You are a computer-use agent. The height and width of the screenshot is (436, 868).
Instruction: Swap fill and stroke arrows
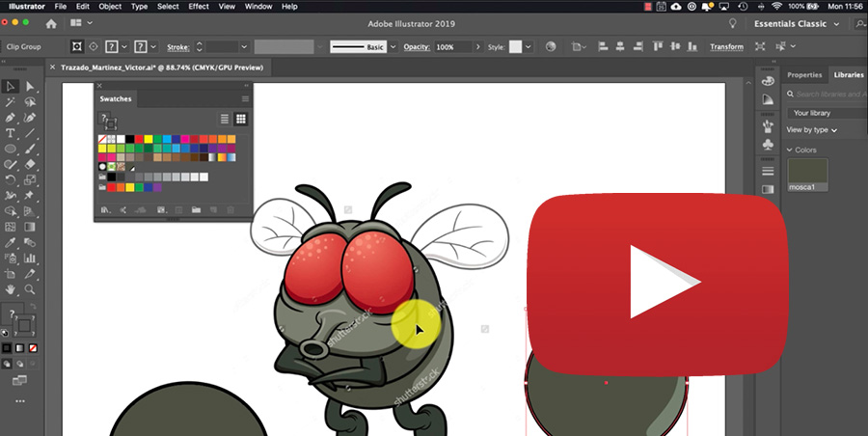click(x=34, y=307)
